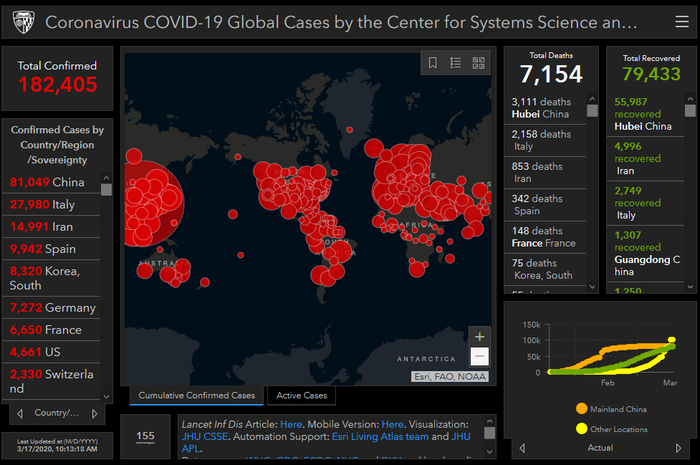Select China in confirmed cases list
This screenshot has height=465, width=700.
tap(48, 182)
